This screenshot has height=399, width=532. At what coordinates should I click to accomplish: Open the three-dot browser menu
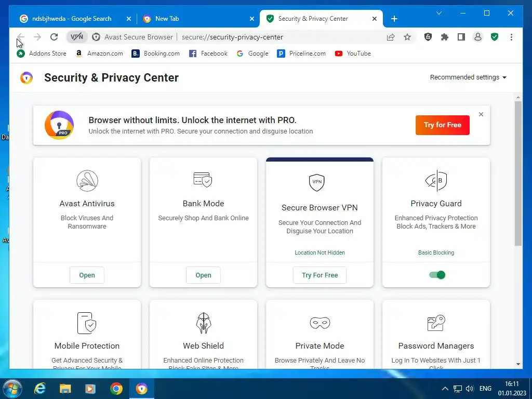click(x=511, y=37)
